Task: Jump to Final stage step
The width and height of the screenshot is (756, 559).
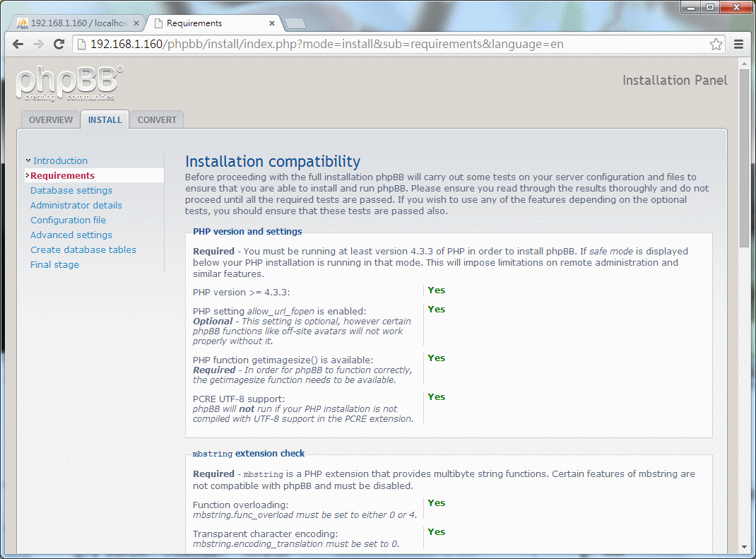Action: click(54, 265)
